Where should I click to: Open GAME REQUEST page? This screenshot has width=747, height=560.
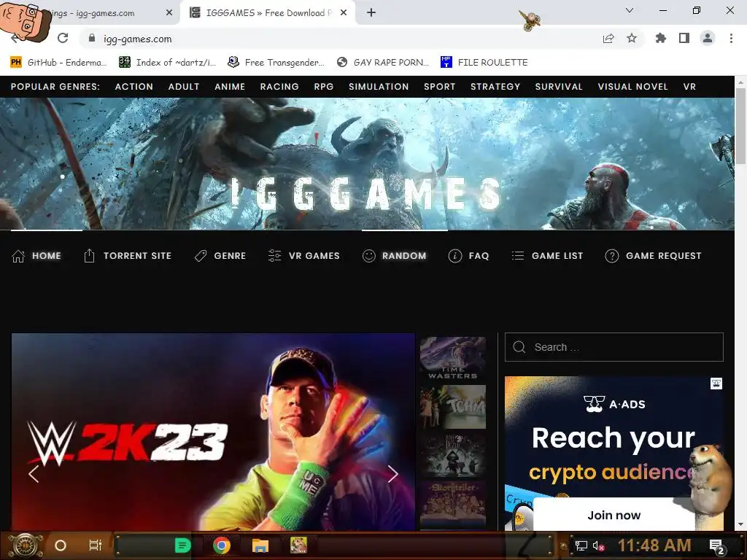point(653,256)
